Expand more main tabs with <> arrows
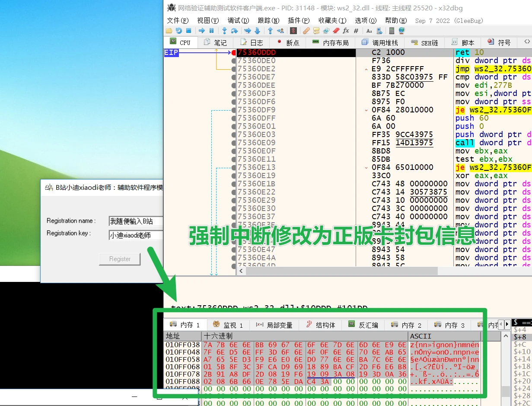Screen dimensions: 532x406 click(x=527, y=42)
